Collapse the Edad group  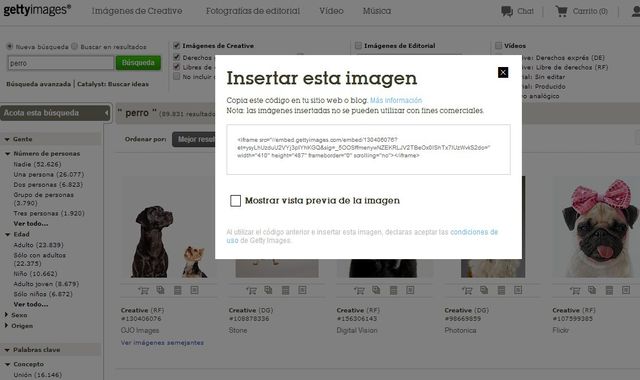tap(8, 235)
